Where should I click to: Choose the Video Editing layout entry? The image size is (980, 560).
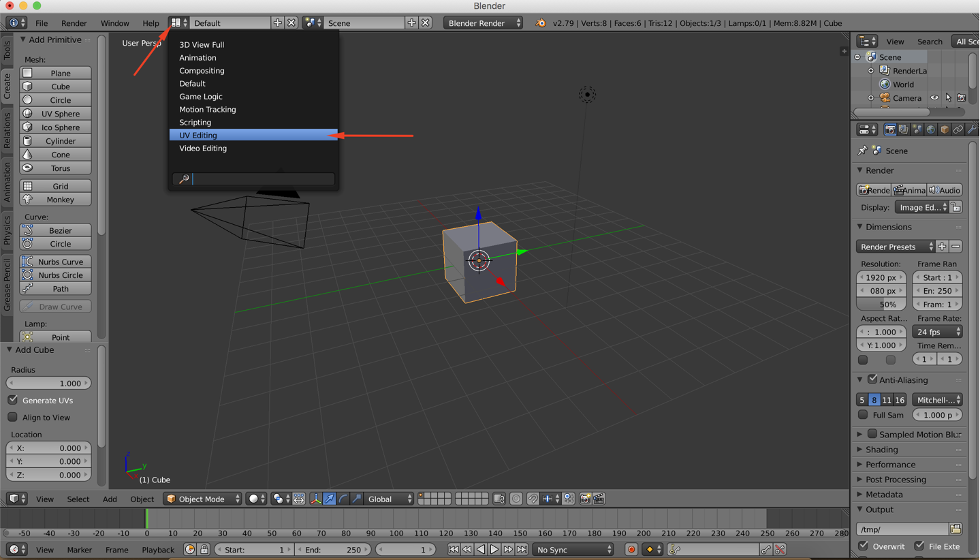[253, 148]
